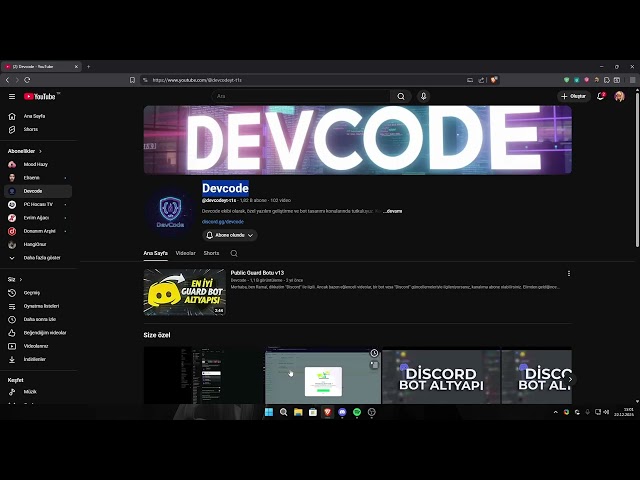Viewport: 640px width, 480px height.
Task: Open İndirilenler in the sidebar
Action: 39,359
